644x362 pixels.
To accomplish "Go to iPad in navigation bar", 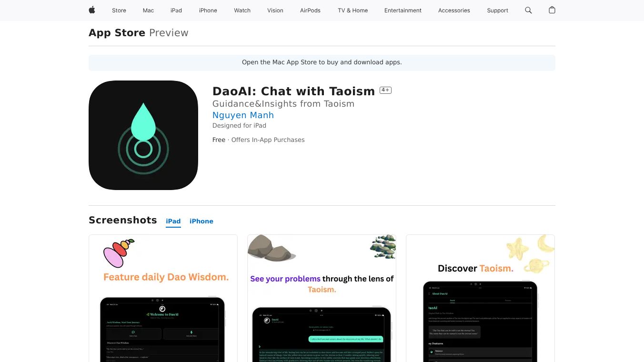I will [x=176, y=10].
